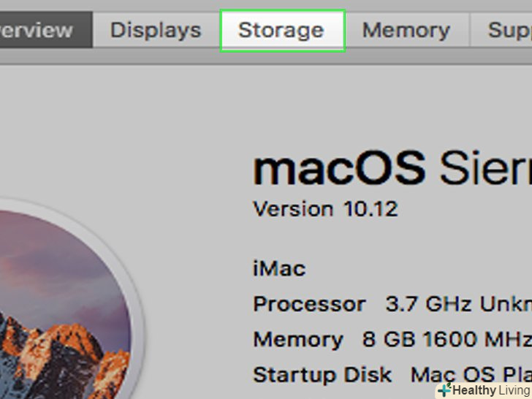Click the green plus watermark icon
The image size is (532, 399).
(444, 391)
